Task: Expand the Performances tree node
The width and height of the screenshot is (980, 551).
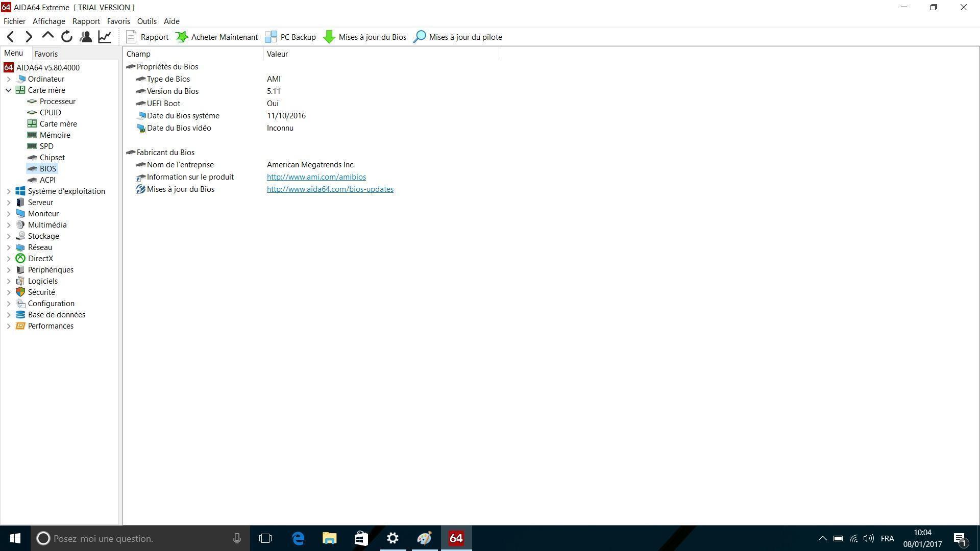Action: click(9, 326)
